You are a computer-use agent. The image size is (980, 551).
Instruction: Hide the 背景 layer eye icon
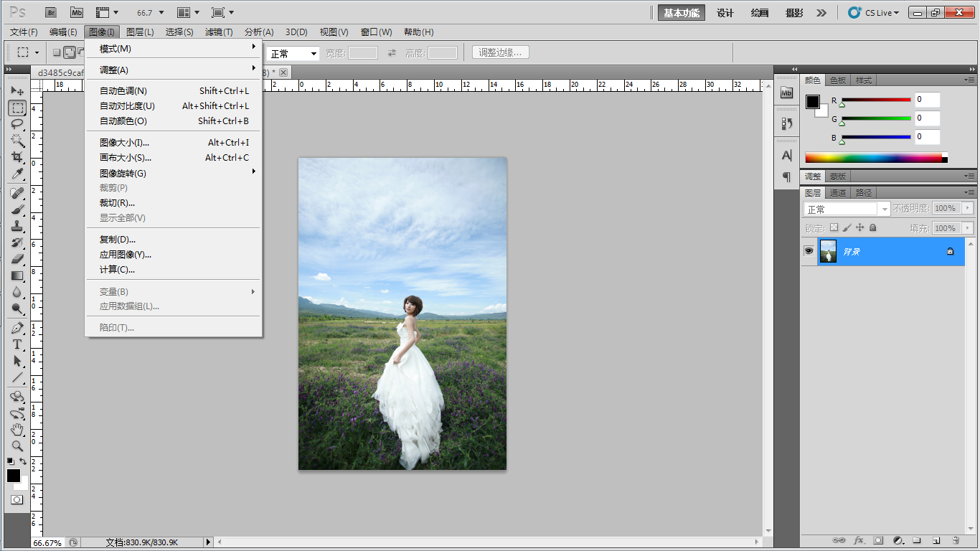(809, 251)
